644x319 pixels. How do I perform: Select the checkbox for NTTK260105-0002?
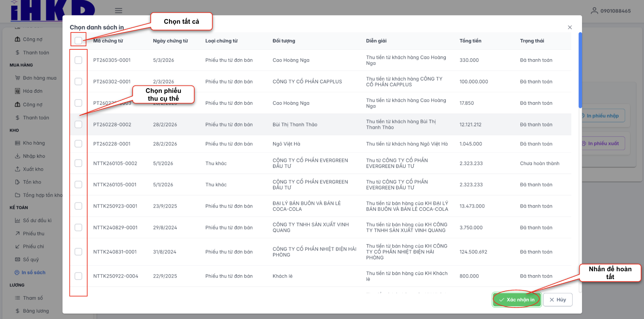[78, 163]
